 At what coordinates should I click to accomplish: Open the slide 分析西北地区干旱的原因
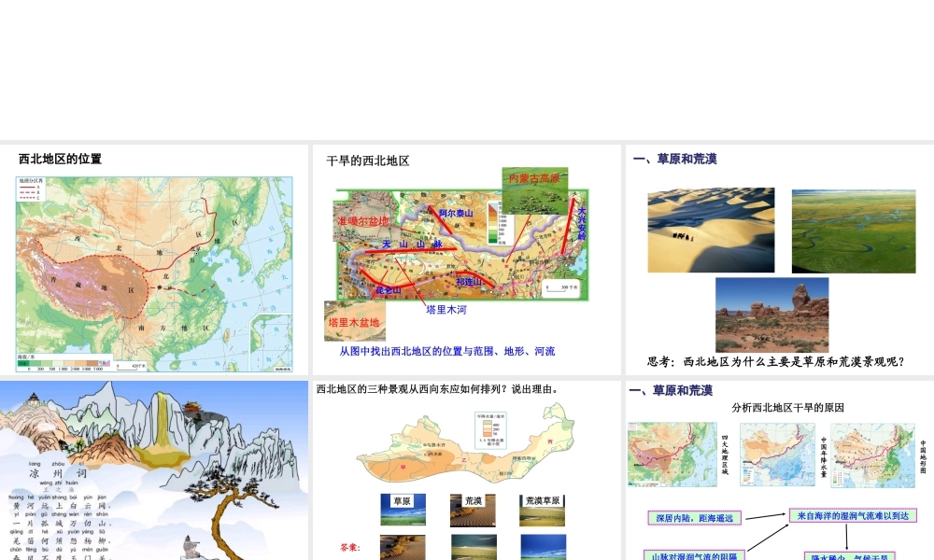[780, 470]
